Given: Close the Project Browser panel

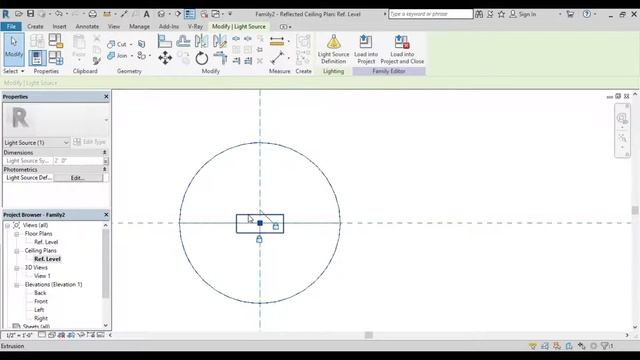Looking at the screenshot, I should click(x=106, y=215).
